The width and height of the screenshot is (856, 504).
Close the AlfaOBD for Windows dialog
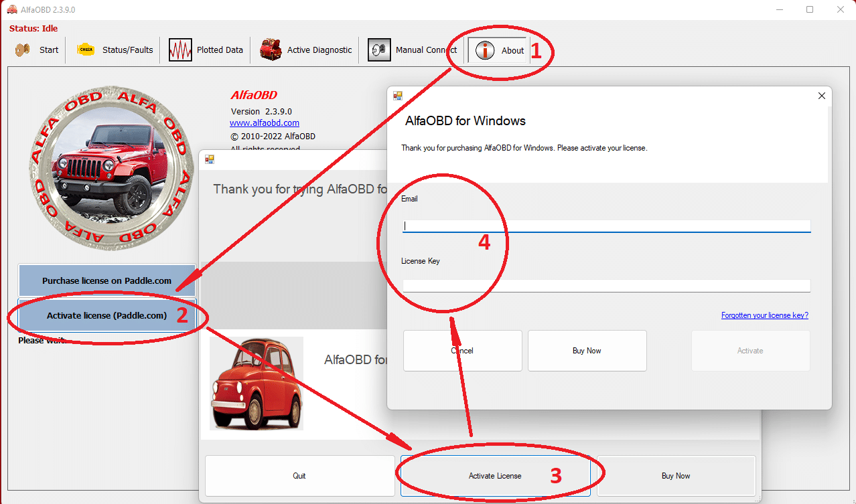821,95
